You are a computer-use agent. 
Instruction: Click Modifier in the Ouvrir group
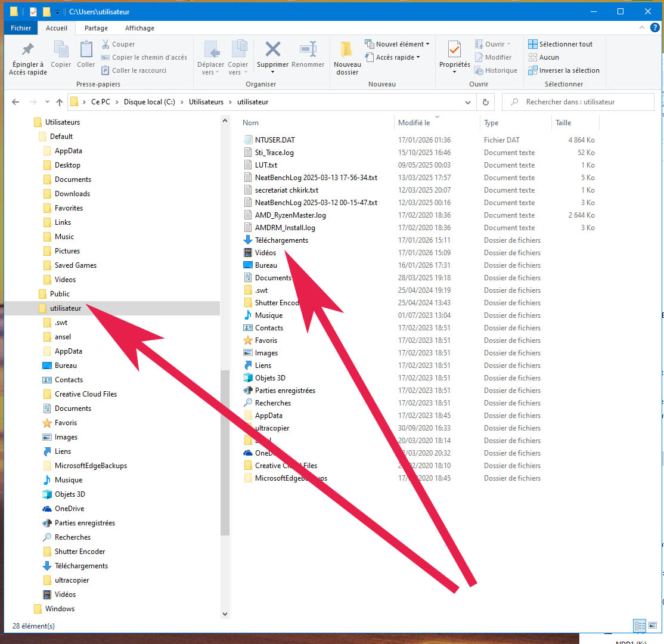(493, 57)
